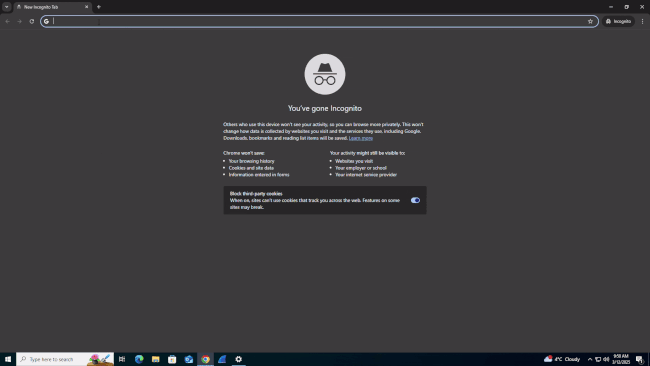This screenshot has height=366, width=650.
Task: Click the 'You've gone Incognito' heading
Action: 325,108
